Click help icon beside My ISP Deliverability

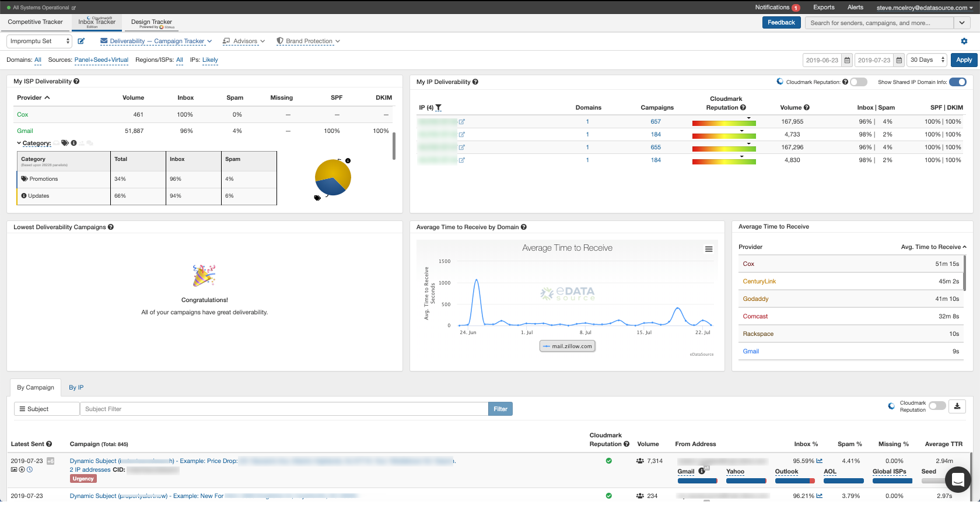click(76, 82)
